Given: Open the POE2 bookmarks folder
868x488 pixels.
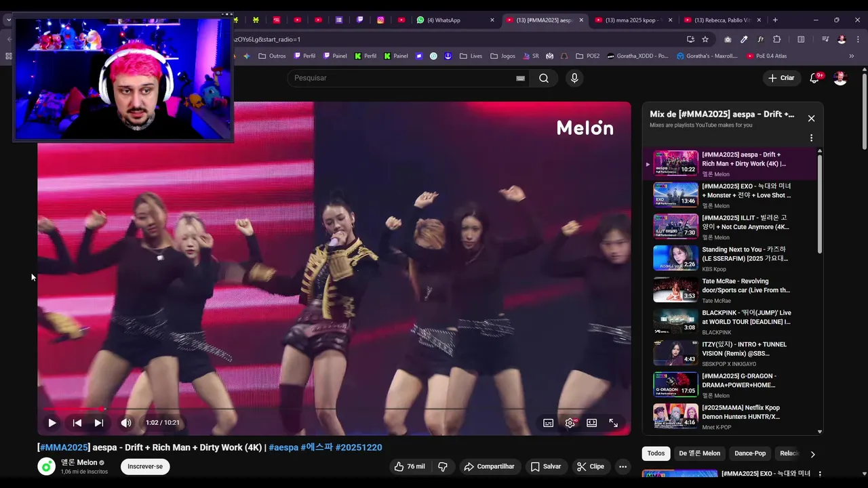Looking at the screenshot, I should [588, 56].
